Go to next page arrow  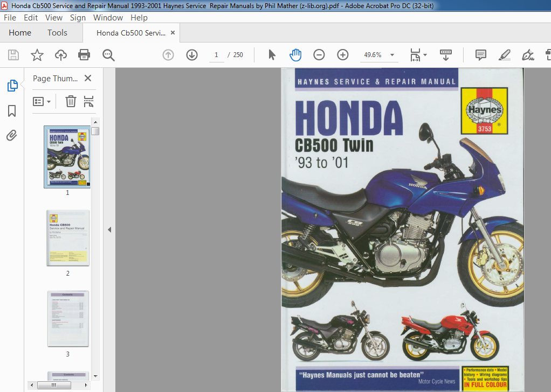[192, 55]
